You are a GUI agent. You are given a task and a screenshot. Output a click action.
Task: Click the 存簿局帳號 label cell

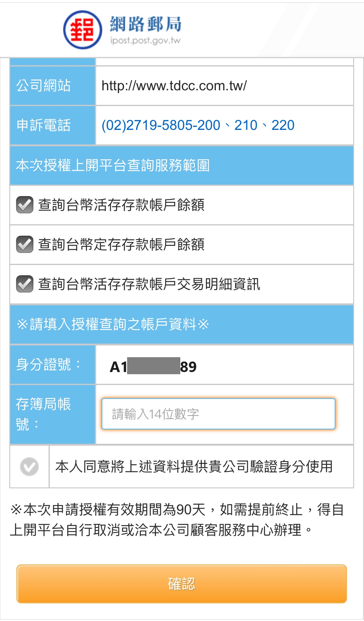(x=53, y=414)
